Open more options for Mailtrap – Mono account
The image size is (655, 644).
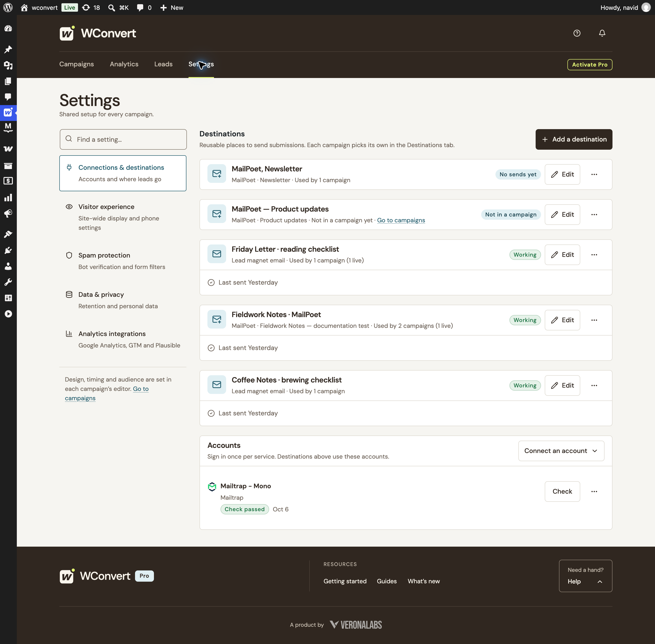tap(594, 492)
